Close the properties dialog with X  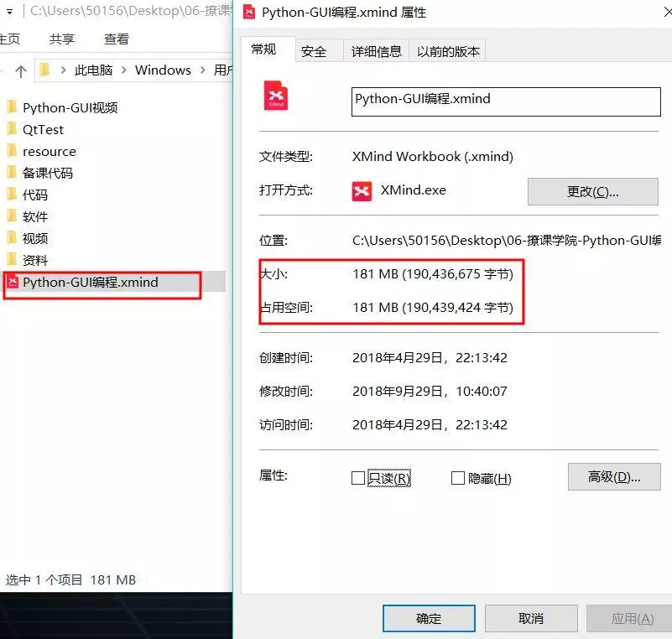pos(668,12)
